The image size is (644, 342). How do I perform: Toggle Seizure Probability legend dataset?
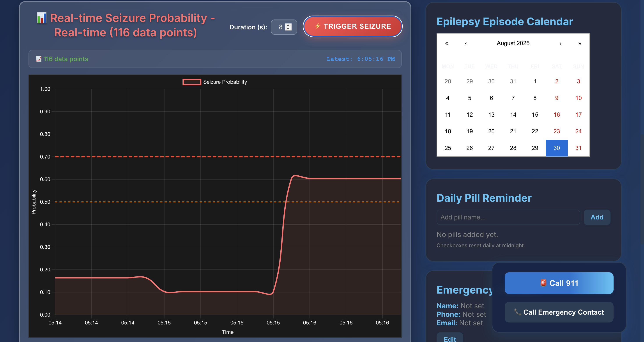click(x=214, y=82)
